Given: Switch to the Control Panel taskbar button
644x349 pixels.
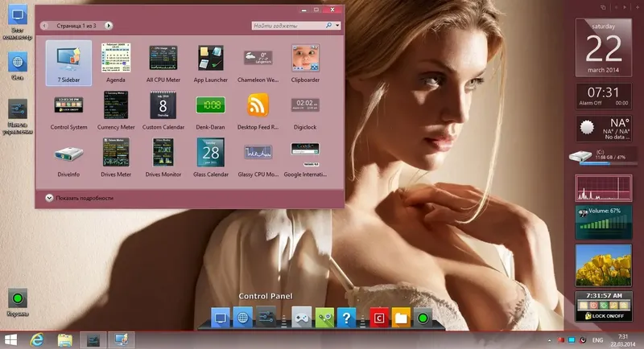Looking at the screenshot, I should click(93, 340).
